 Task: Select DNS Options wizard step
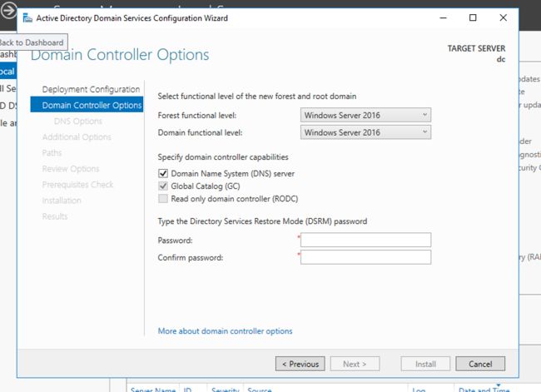(78, 122)
